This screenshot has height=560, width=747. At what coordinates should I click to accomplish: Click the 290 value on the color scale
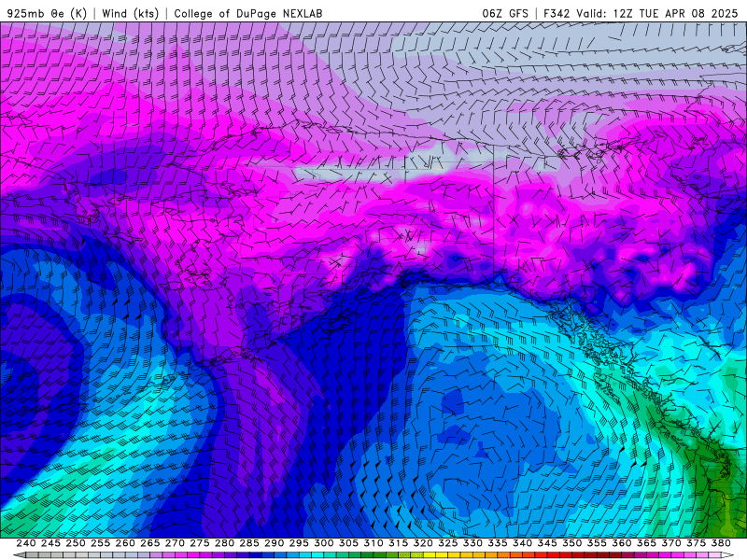click(x=274, y=543)
